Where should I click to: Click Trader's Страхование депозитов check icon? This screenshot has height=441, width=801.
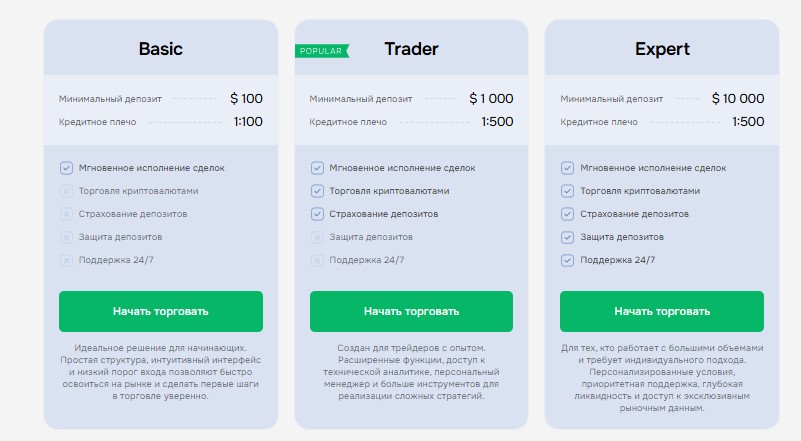(317, 214)
